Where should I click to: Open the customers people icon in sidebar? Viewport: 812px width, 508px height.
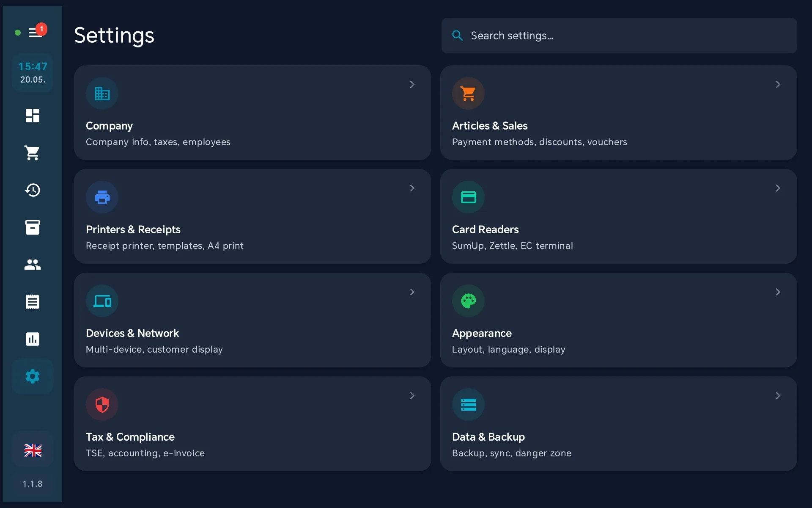click(x=33, y=265)
